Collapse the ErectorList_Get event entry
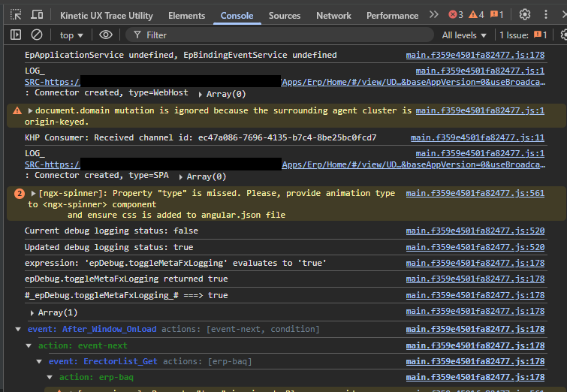This screenshot has height=392, width=567. click(x=41, y=361)
